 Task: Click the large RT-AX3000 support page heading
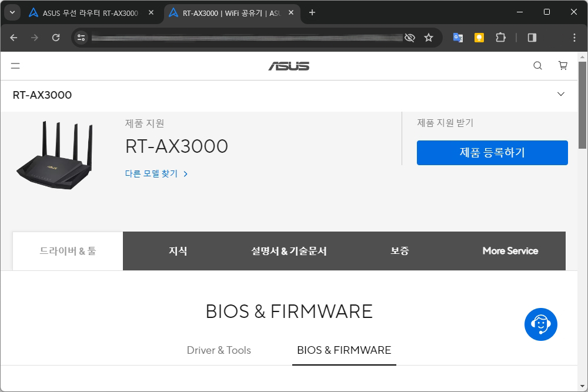[176, 146]
